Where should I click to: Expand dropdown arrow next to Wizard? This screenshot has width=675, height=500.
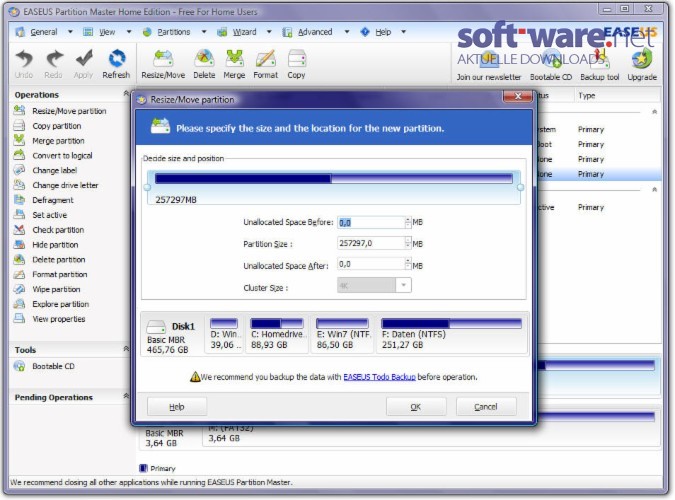(269, 32)
